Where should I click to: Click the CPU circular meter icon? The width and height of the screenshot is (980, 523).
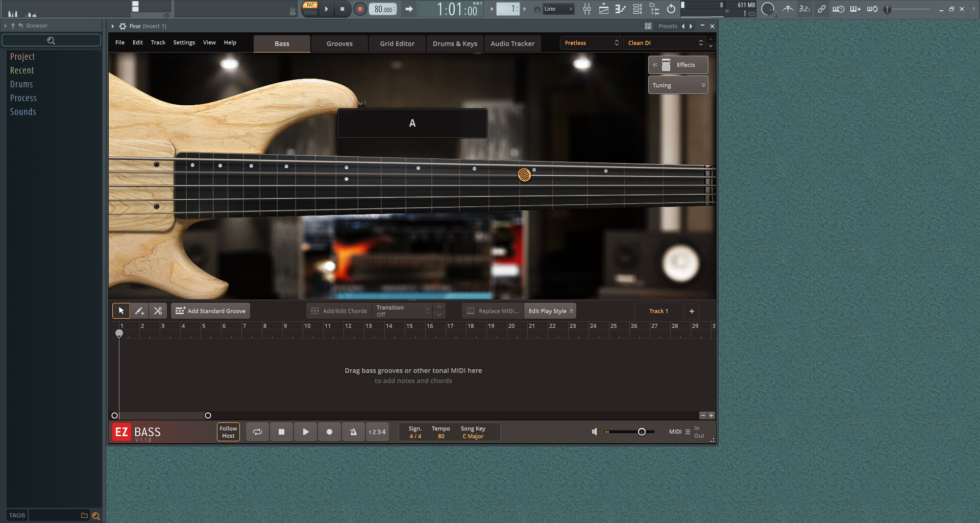(768, 9)
